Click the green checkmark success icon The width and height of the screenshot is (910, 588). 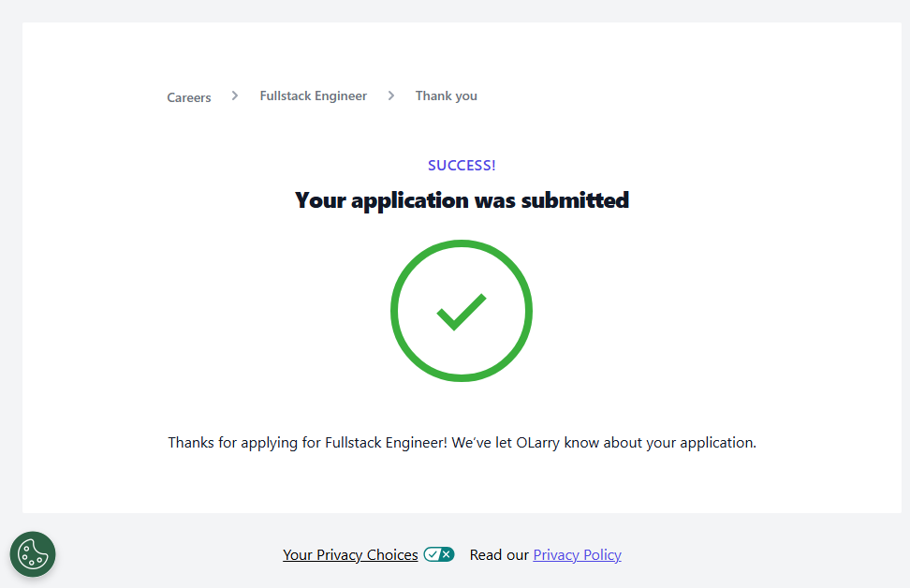click(x=461, y=312)
